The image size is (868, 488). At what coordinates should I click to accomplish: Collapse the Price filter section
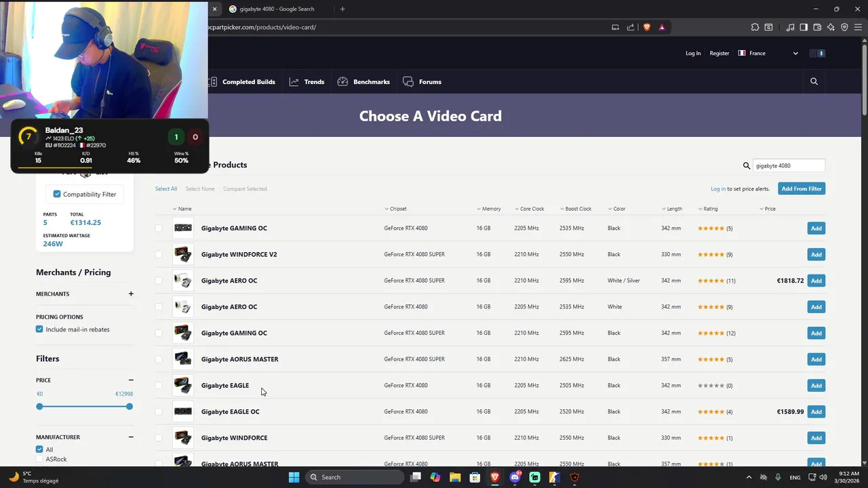pos(131,380)
